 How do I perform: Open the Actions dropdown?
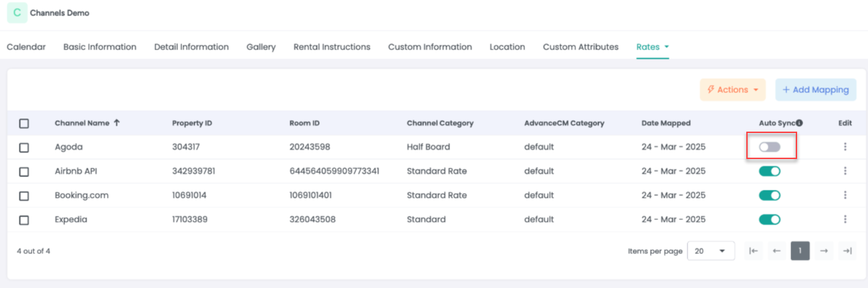(732, 90)
